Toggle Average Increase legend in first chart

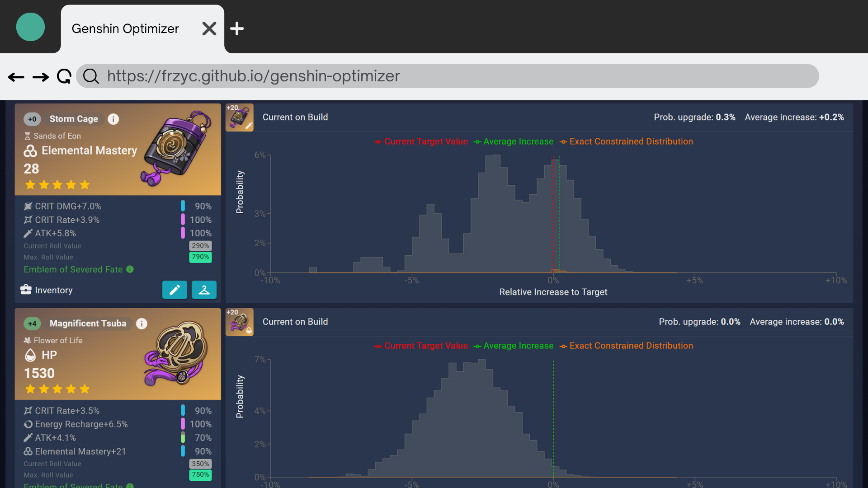(x=514, y=141)
